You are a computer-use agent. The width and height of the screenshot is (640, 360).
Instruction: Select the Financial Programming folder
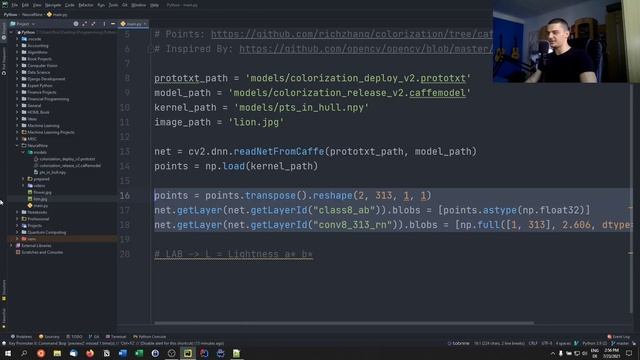(48, 99)
